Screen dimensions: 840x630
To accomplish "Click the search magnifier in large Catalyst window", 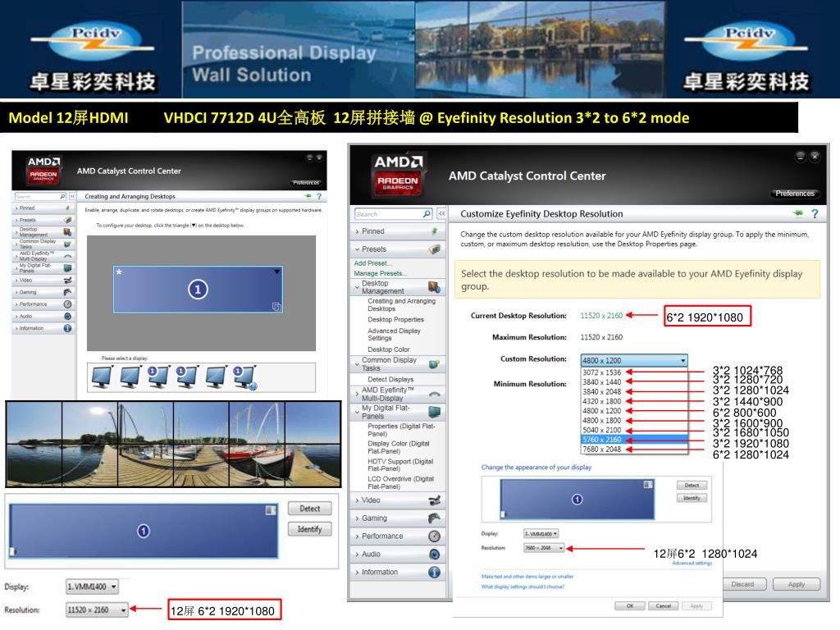I will (x=427, y=214).
